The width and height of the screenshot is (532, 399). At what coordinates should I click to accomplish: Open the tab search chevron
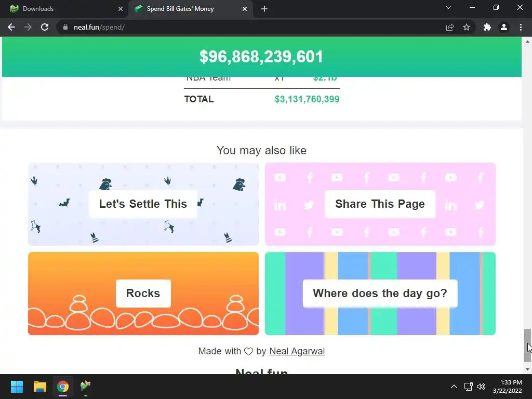click(x=448, y=7)
